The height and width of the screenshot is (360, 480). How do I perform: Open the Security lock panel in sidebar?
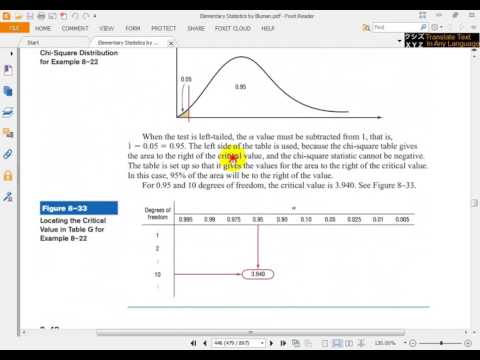(8, 176)
